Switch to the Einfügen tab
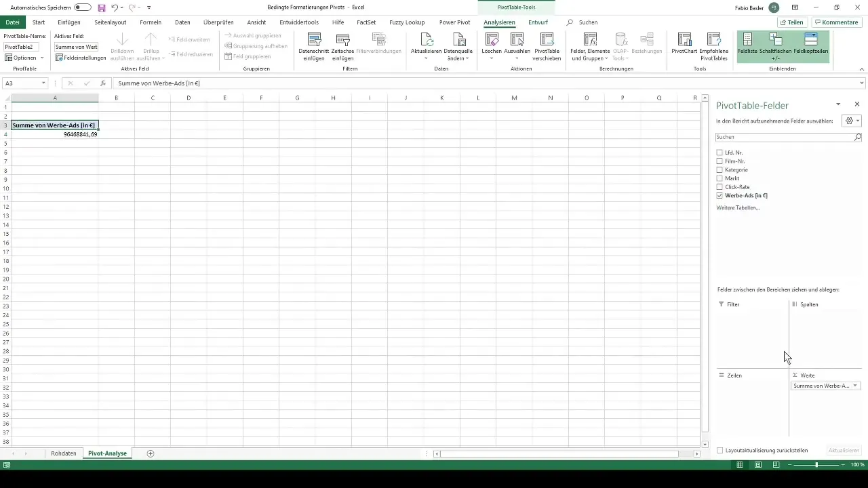The image size is (868, 488). coord(69,22)
